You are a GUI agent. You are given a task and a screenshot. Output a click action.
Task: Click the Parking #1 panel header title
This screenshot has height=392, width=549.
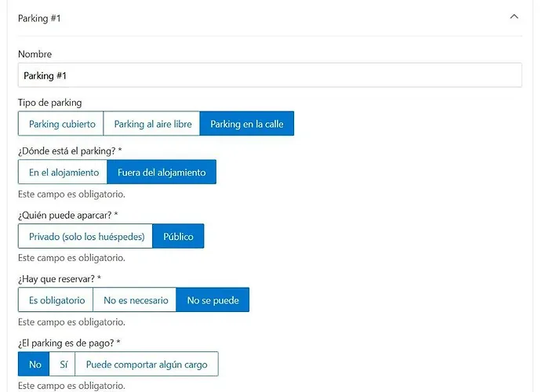39,18
